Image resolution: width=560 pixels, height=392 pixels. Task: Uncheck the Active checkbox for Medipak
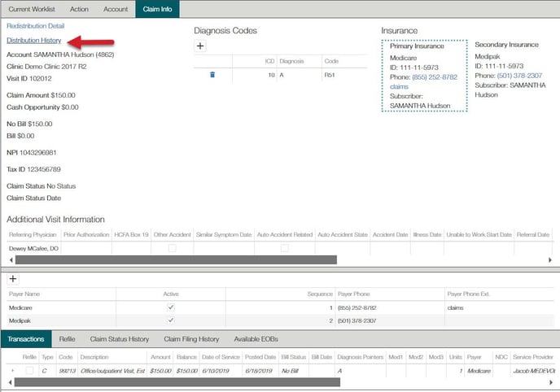[x=170, y=320]
